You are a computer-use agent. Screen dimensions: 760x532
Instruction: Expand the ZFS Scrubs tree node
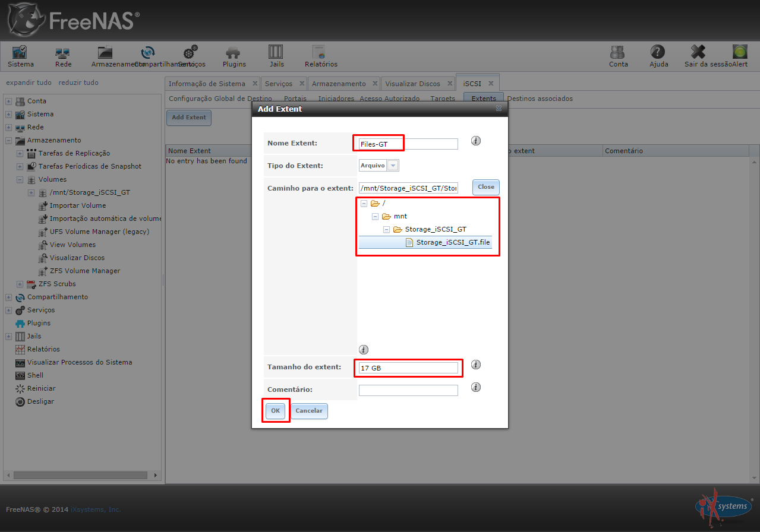20,284
